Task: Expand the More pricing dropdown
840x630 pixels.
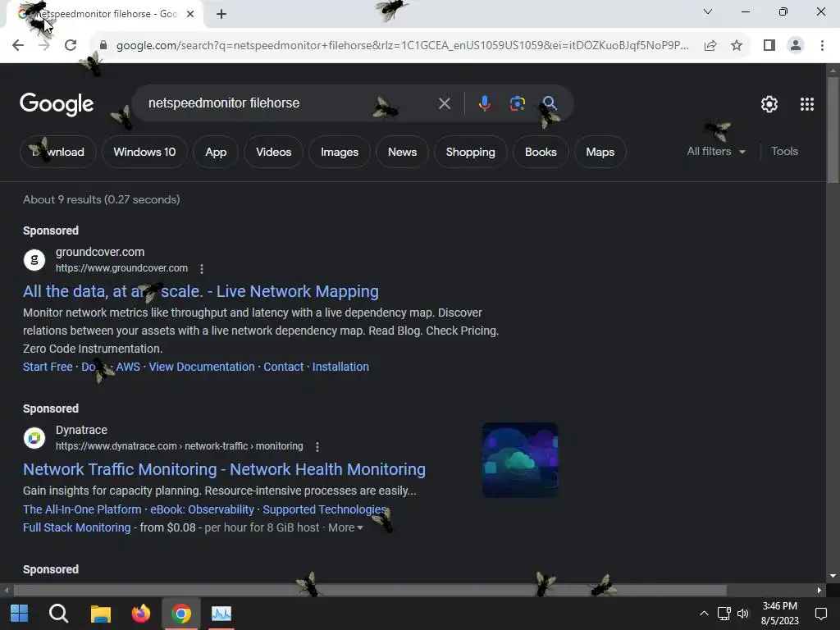Action: pos(345,527)
